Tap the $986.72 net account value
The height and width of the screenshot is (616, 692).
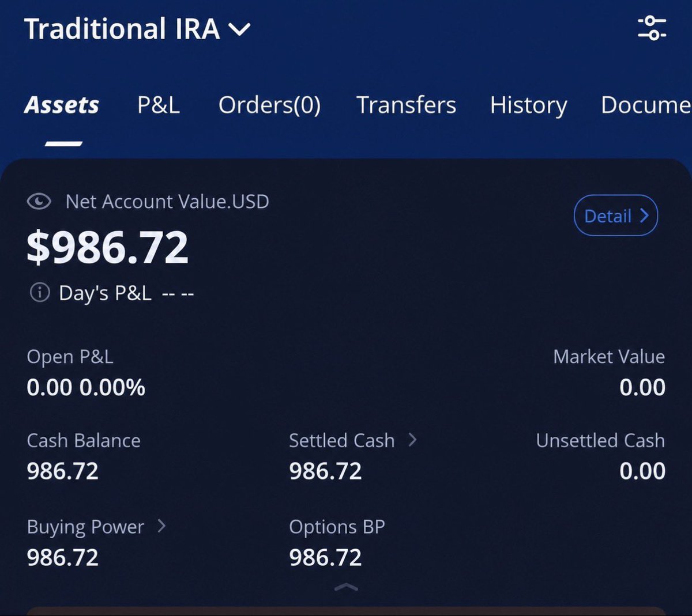[107, 248]
